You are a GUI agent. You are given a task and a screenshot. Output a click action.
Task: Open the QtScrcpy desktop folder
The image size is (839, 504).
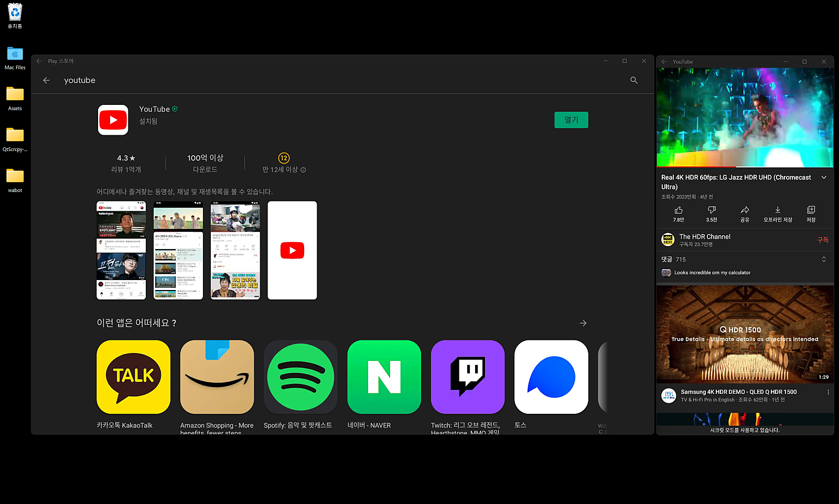click(15, 140)
